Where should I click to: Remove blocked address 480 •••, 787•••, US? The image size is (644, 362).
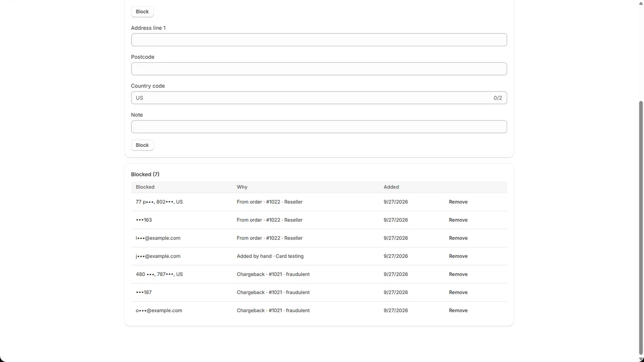tap(458, 275)
